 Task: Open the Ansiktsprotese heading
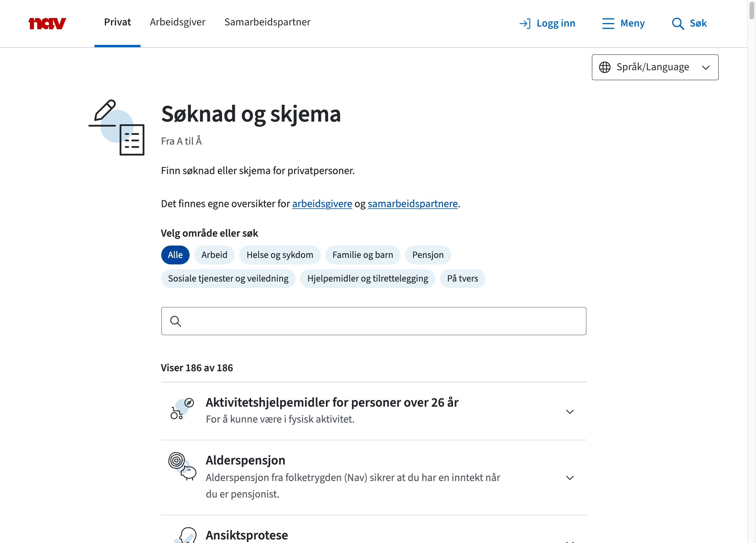[x=247, y=535]
